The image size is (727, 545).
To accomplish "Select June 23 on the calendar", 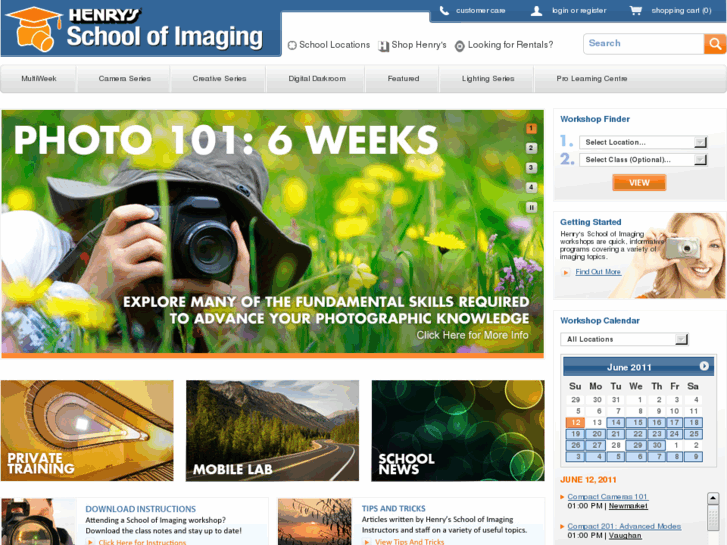I will coord(657,434).
